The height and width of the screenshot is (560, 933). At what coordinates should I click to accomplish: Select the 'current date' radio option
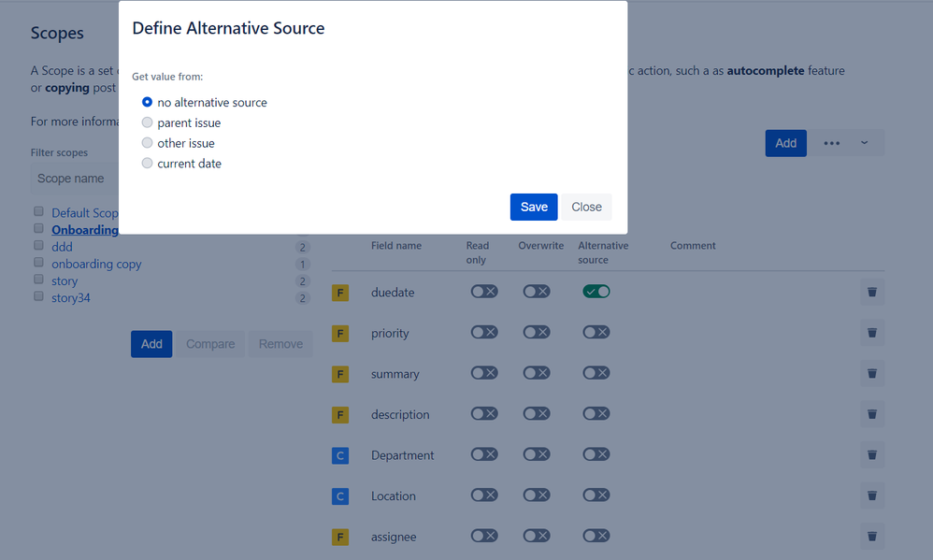[x=147, y=163]
